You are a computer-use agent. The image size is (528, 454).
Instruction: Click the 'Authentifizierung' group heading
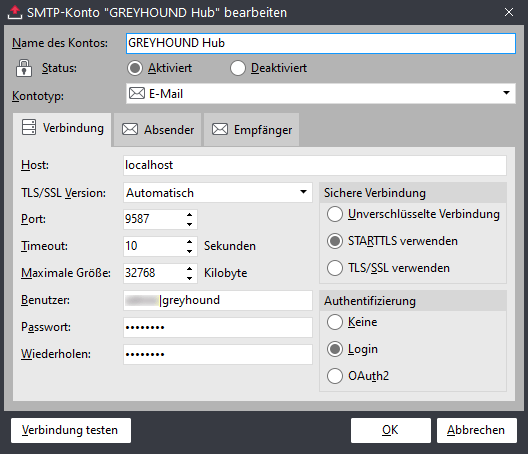[x=370, y=301]
